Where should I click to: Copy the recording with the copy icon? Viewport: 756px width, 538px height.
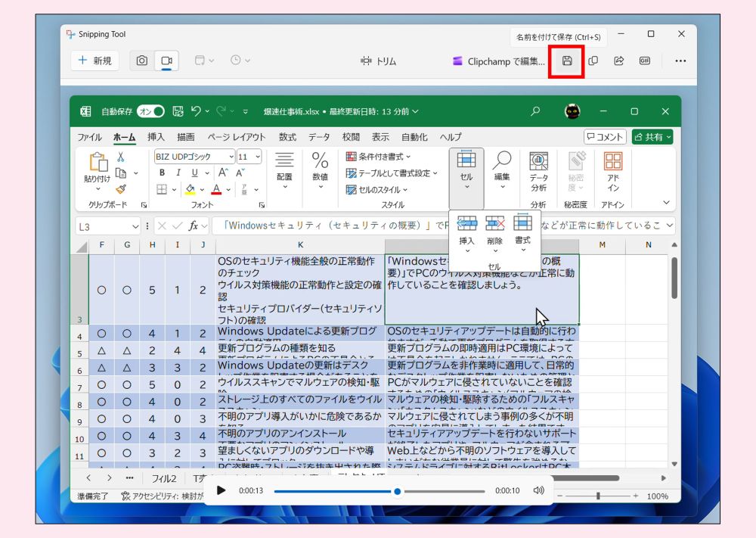pyautogui.click(x=593, y=61)
